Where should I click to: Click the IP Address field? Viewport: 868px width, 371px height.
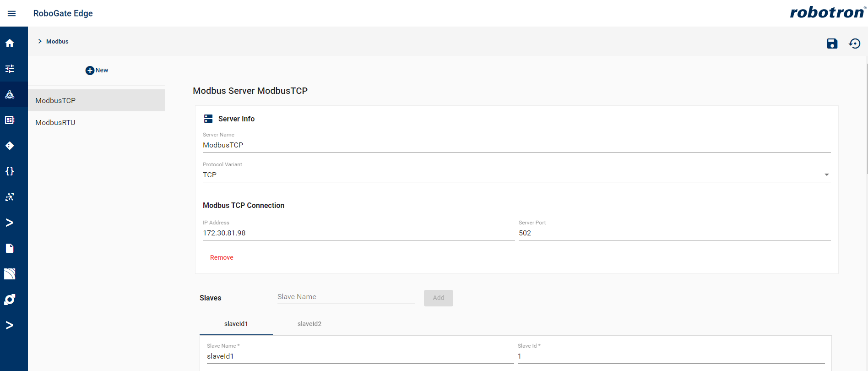point(358,233)
